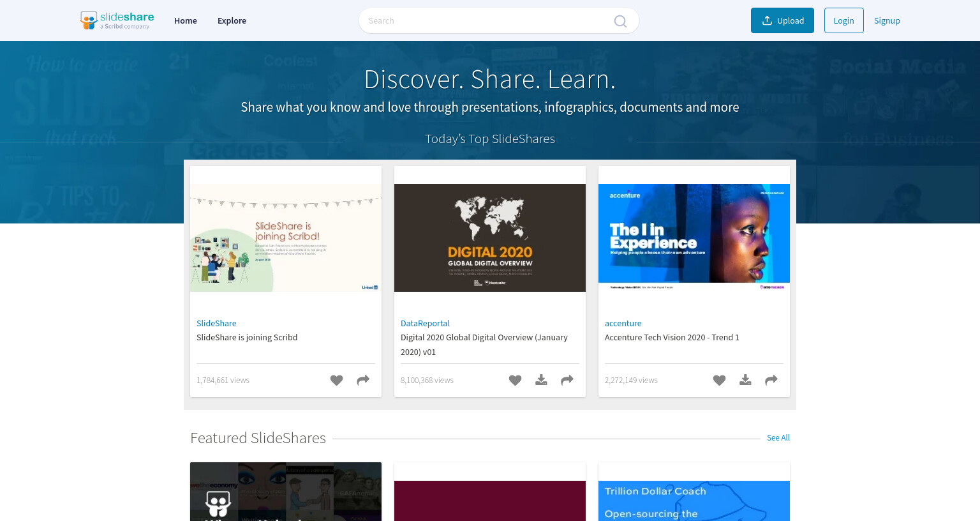
Task: Open the accenture author link
Action: [623, 323]
